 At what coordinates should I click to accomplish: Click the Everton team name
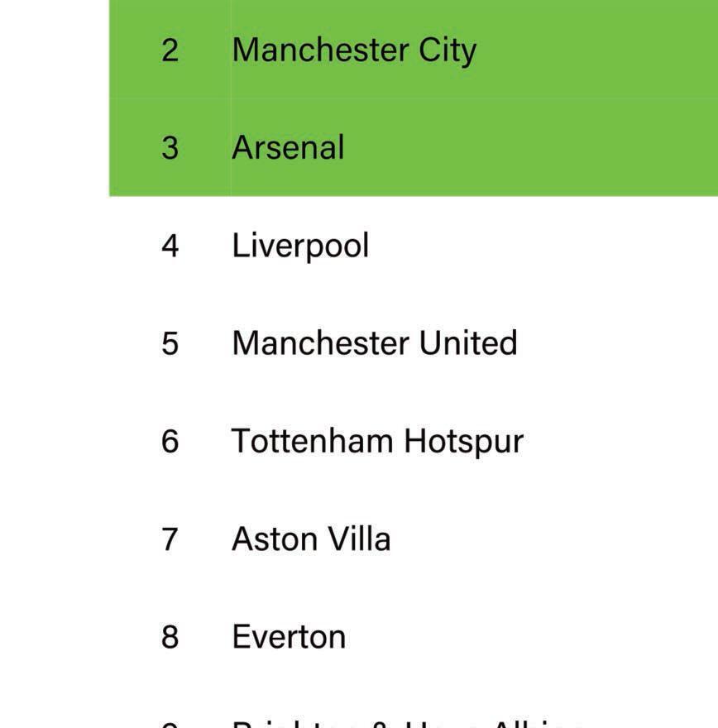point(289,636)
